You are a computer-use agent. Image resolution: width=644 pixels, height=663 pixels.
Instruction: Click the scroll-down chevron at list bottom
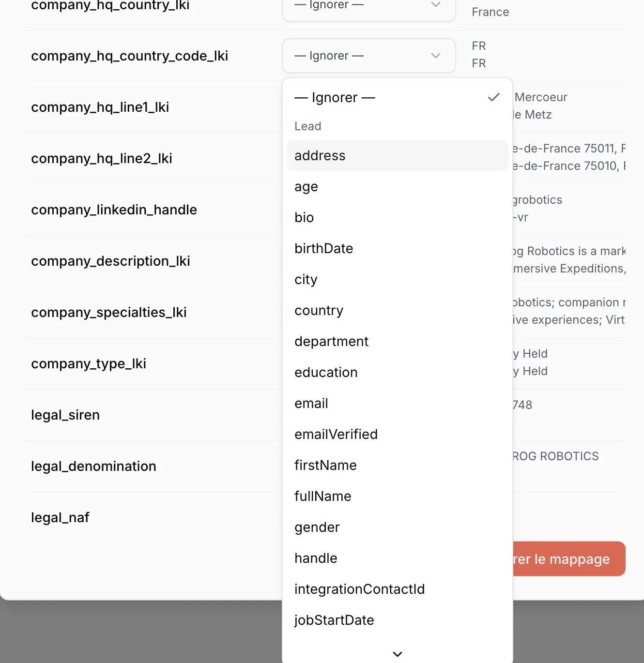pos(398,654)
